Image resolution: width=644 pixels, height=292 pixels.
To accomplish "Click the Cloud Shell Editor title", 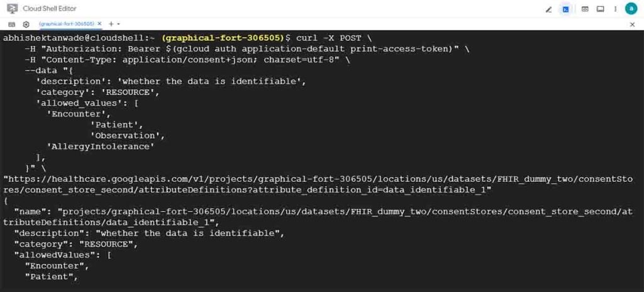I will (50, 9).
